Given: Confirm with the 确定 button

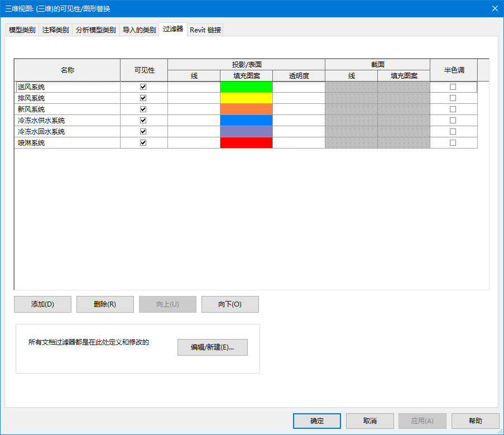Looking at the screenshot, I should coord(317,421).
